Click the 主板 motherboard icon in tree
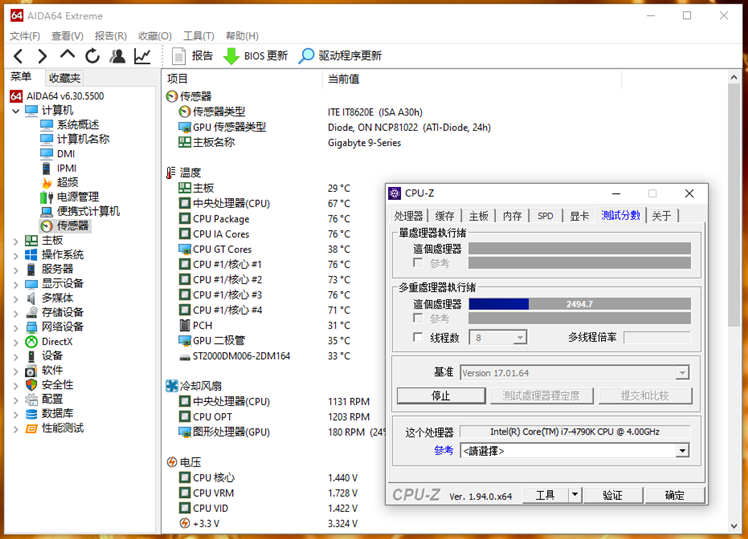The image size is (748, 539). pyautogui.click(x=31, y=240)
